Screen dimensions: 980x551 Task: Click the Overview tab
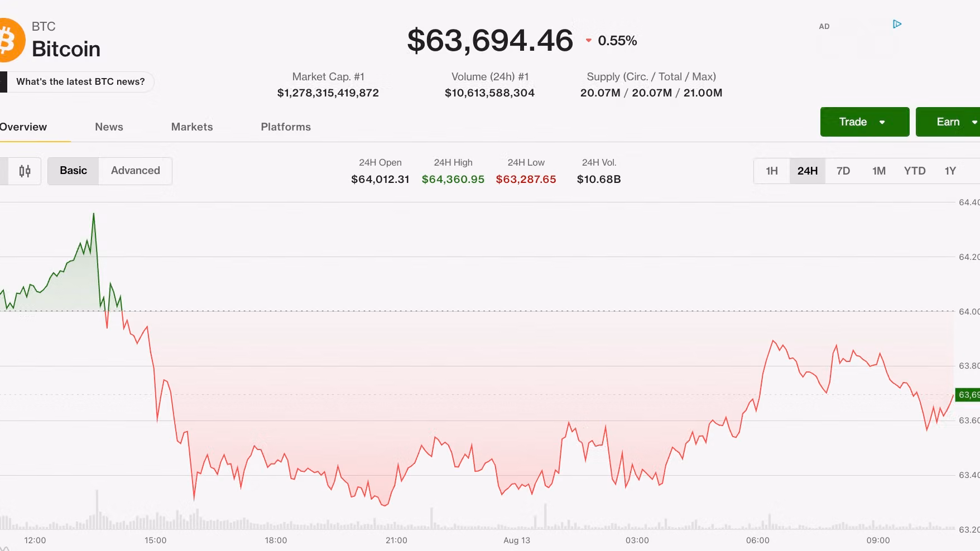click(23, 127)
